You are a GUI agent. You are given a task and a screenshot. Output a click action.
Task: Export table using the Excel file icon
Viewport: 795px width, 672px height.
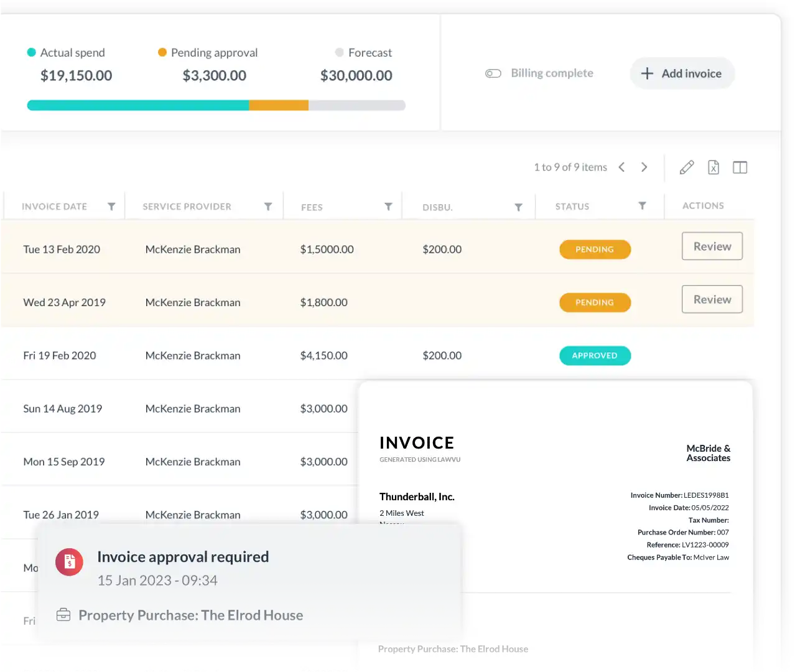[x=714, y=167]
